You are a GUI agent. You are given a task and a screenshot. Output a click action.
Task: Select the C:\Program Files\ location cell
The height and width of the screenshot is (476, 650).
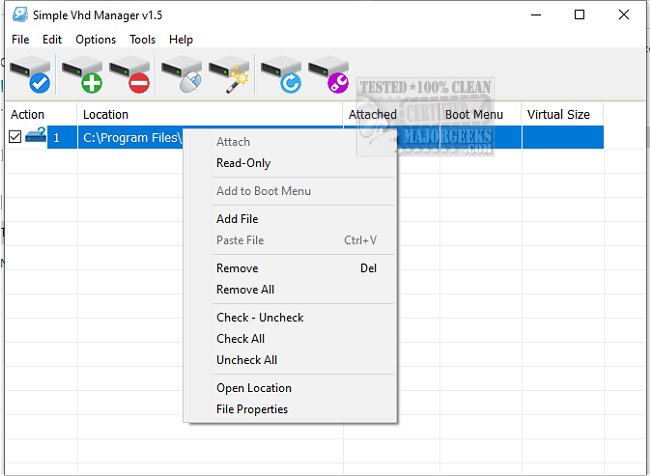[x=131, y=137]
